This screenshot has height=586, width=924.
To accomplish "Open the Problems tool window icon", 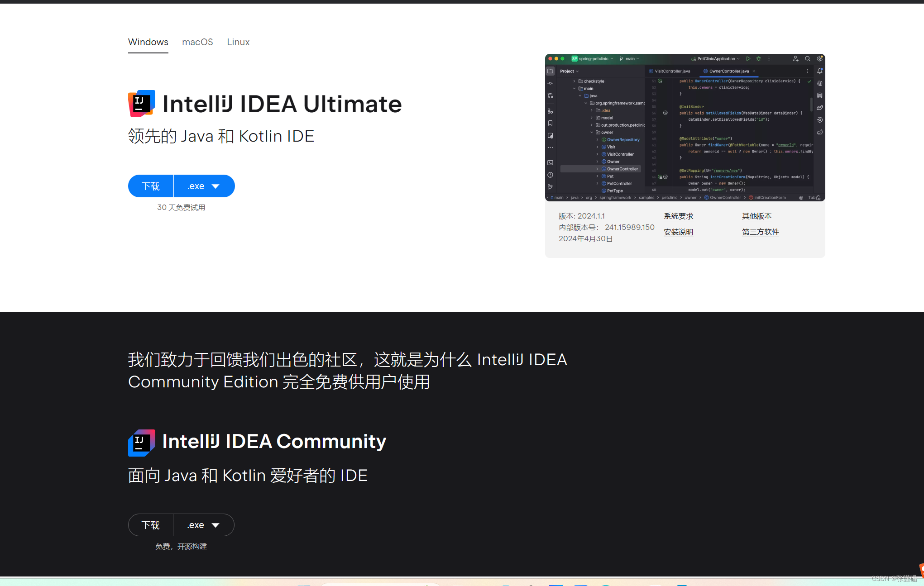I will (550, 175).
